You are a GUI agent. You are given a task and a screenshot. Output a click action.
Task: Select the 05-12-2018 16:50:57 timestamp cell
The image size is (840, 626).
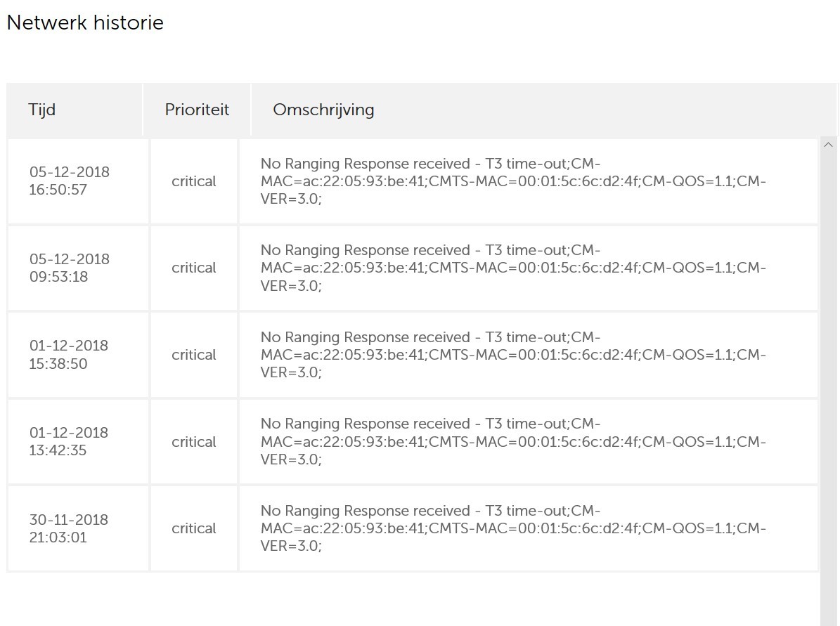(70, 181)
